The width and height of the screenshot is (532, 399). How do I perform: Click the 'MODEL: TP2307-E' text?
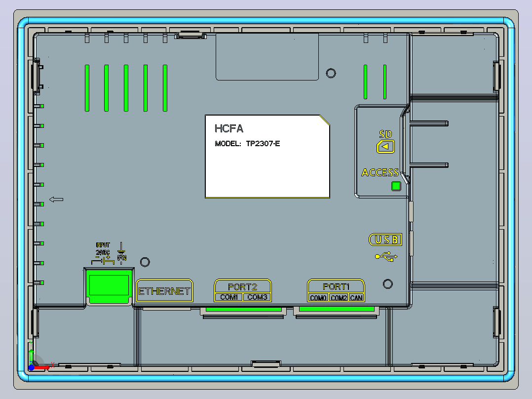click(x=247, y=144)
